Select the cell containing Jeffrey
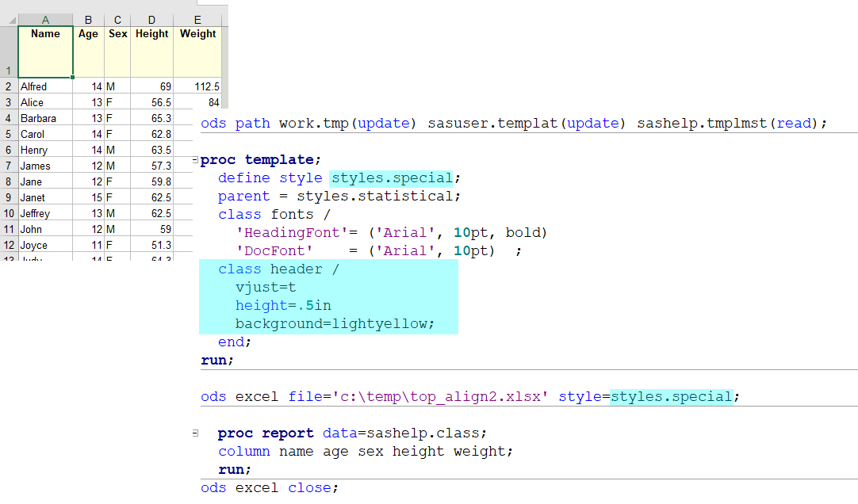This screenshot has width=858, height=504. click(x=45, y=213)
